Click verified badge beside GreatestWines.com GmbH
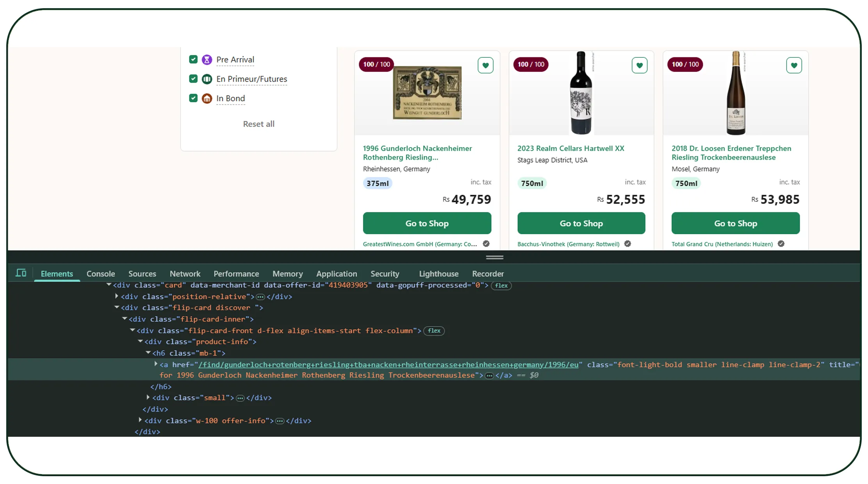This screenshot has height=484, width=868. pyautogui.click(x=486, y=244)
